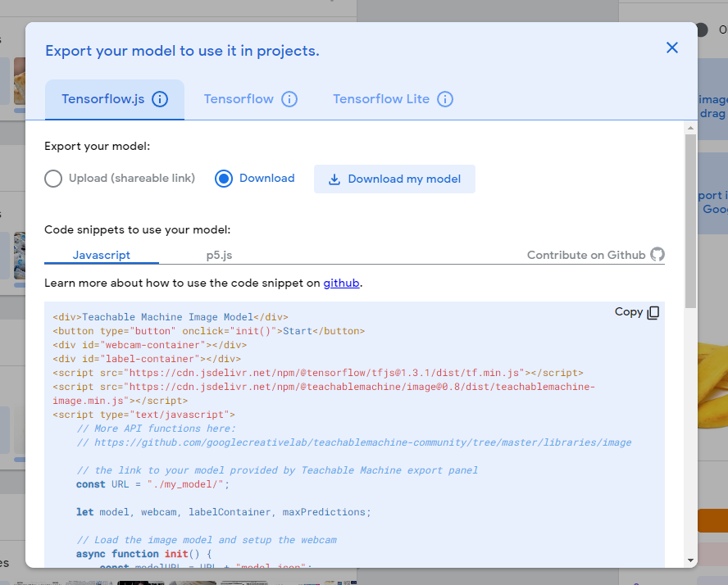Screen dimensions: 728x585
Task: Copy the code snippet with Copy button
Action: (x=636, y=312)
